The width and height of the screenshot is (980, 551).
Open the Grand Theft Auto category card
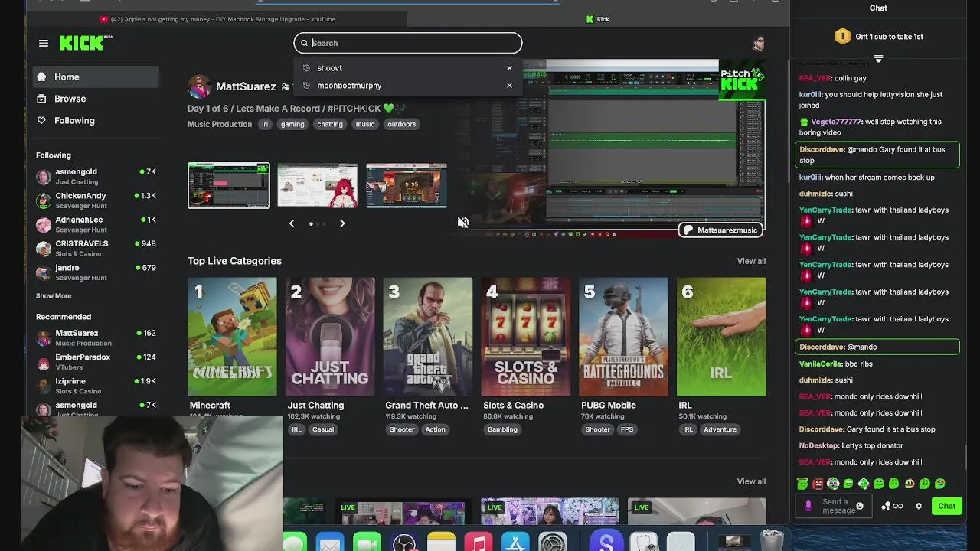pos(428,337)
